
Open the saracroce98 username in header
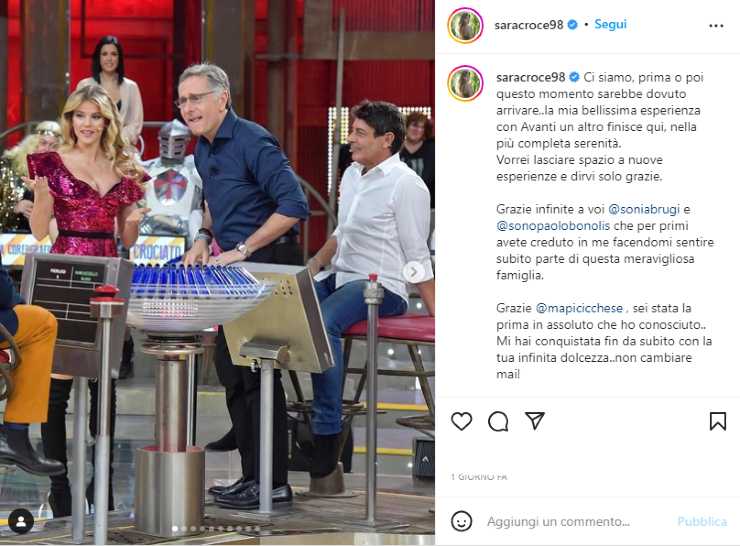(x=529, y=25)
